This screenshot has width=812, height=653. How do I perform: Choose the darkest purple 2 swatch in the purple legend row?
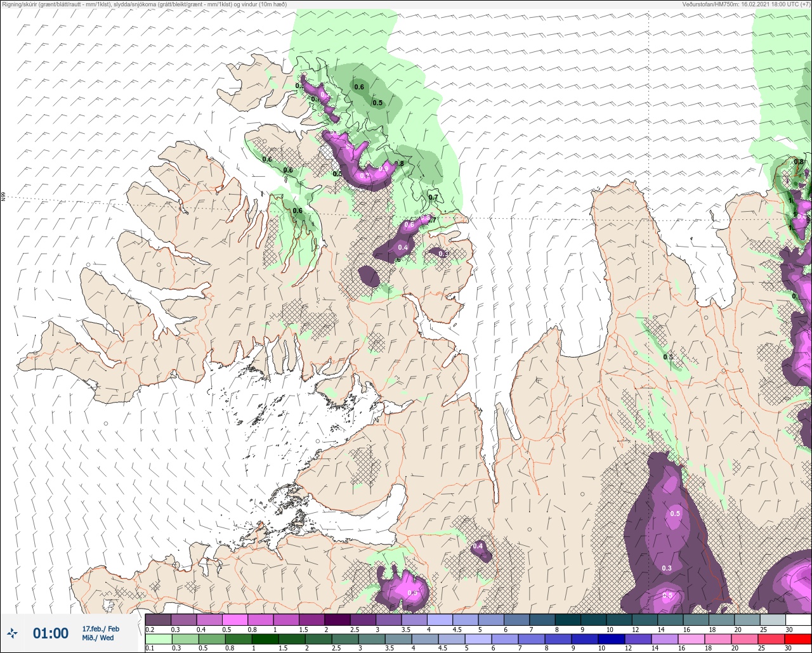(x=337, y=619)
